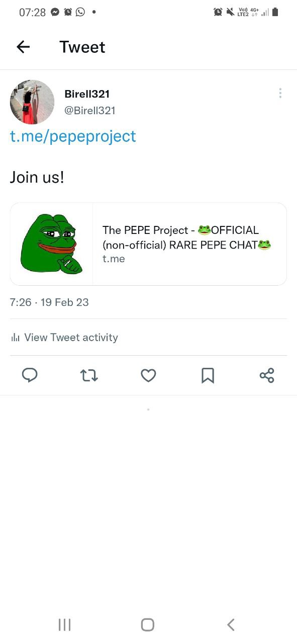Open the Birell321 profile picture
Image resolution: width=297 pixels, height=644 pixels.
32,102
